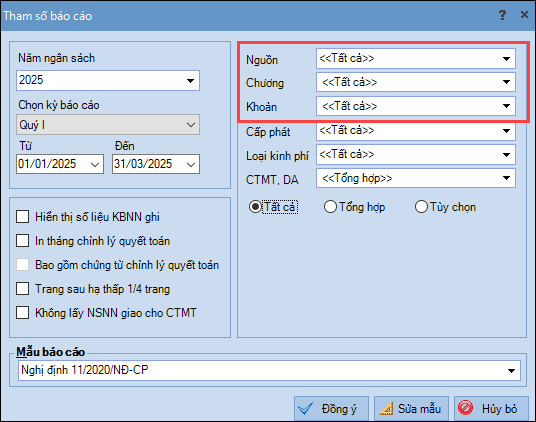Choose the Tùy chọn radio option
This screenshot has width=536, height=422.
[x=421, y=207]
